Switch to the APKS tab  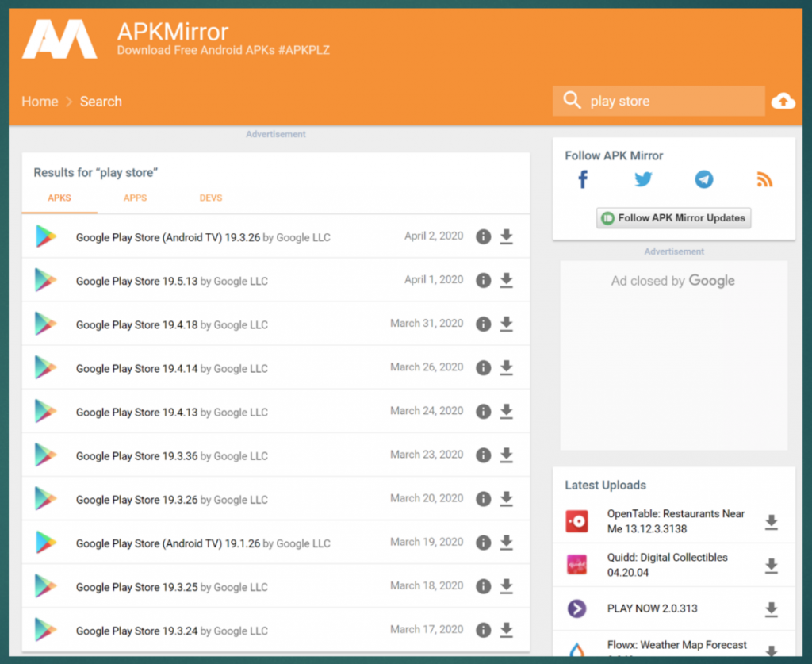[59, 198]
